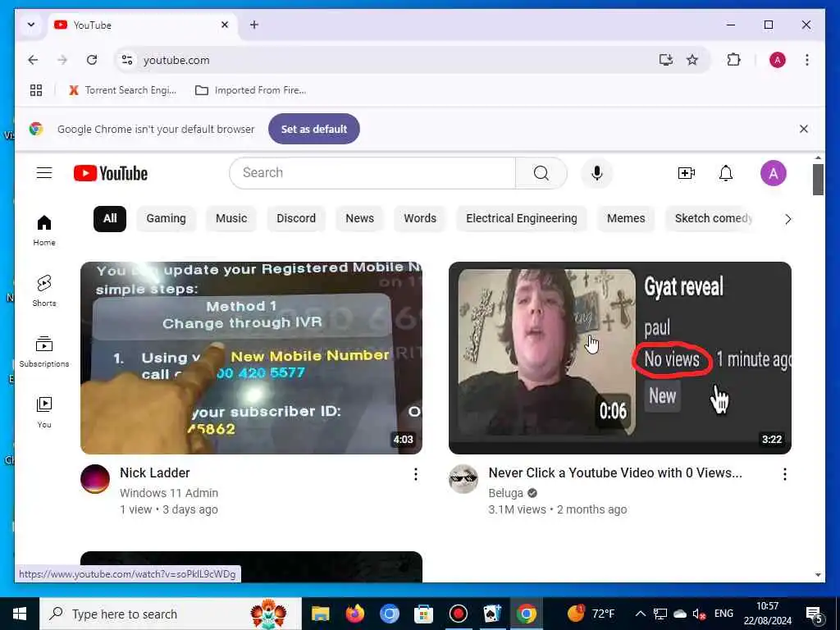Open the You library in the sidebar
Screen dimensions: 840x630
coord(44,412)
